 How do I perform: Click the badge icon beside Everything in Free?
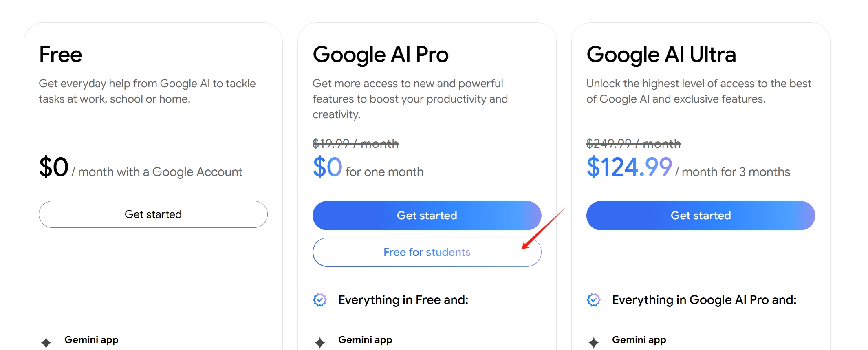pos(320,300)
